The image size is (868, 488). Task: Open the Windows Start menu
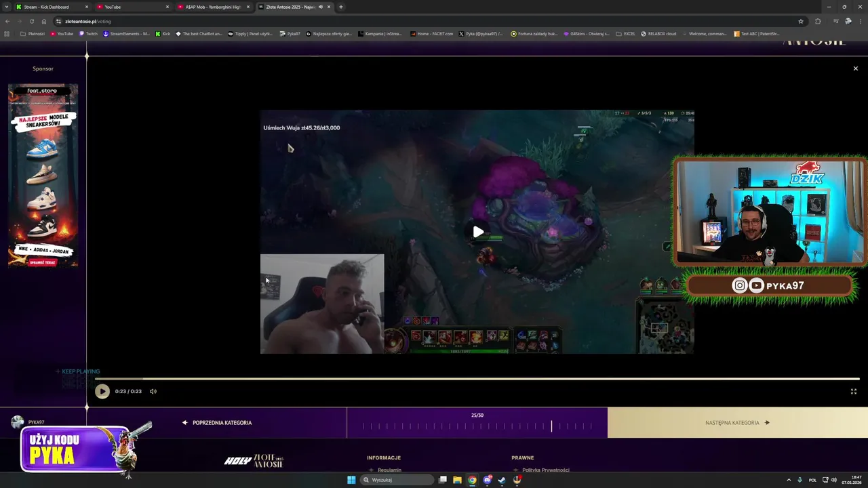click(351, 480)
